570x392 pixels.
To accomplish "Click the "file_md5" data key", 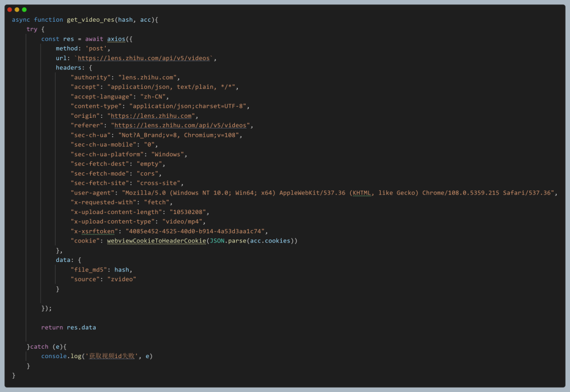I will 89,270.
